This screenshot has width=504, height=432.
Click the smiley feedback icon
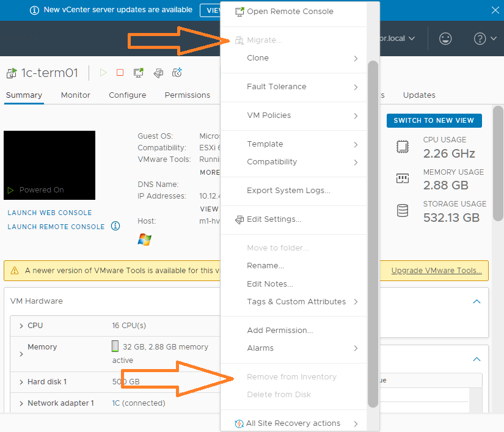445,38
